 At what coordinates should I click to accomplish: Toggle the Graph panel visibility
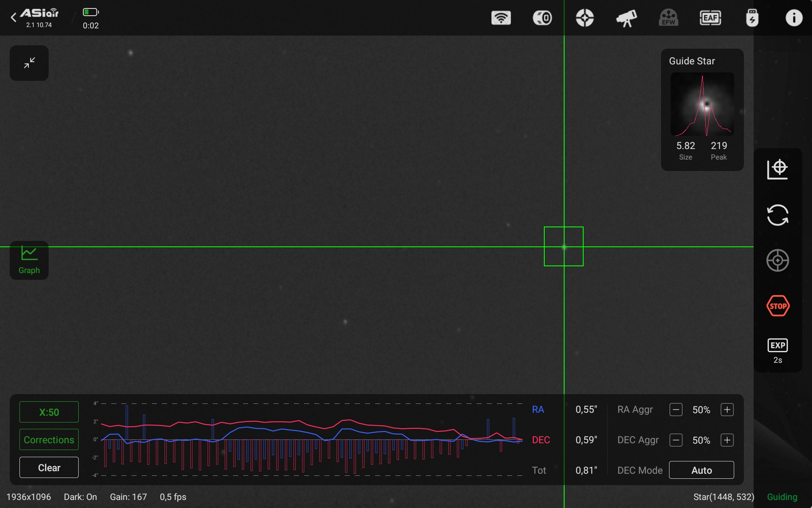click(29, 260)
